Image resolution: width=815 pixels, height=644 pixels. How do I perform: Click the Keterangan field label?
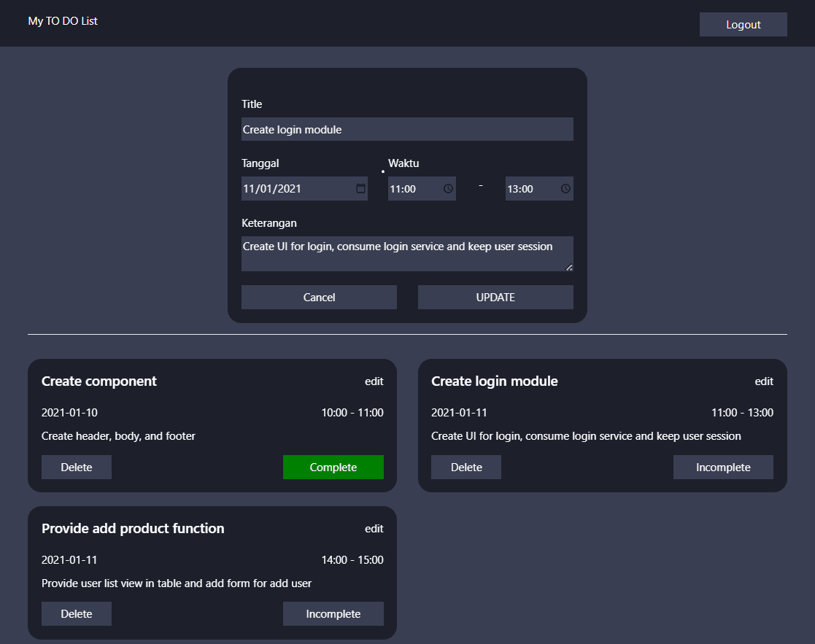tap(269, 222)
